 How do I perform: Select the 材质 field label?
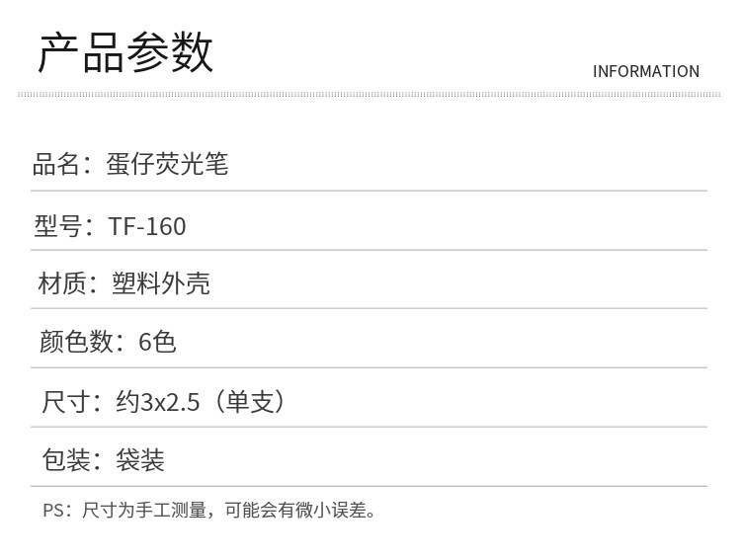pyautogui.click(x=61, y=284)
